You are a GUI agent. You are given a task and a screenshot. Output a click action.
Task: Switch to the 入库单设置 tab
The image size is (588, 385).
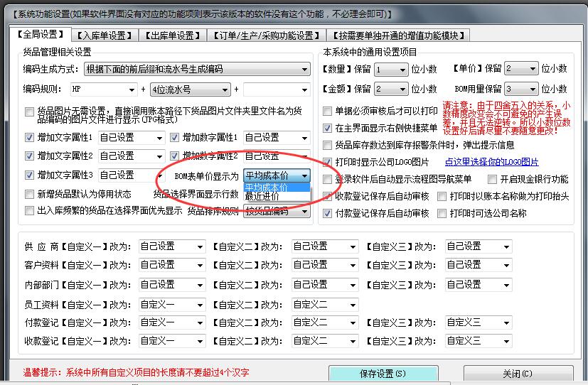(104, 36)
